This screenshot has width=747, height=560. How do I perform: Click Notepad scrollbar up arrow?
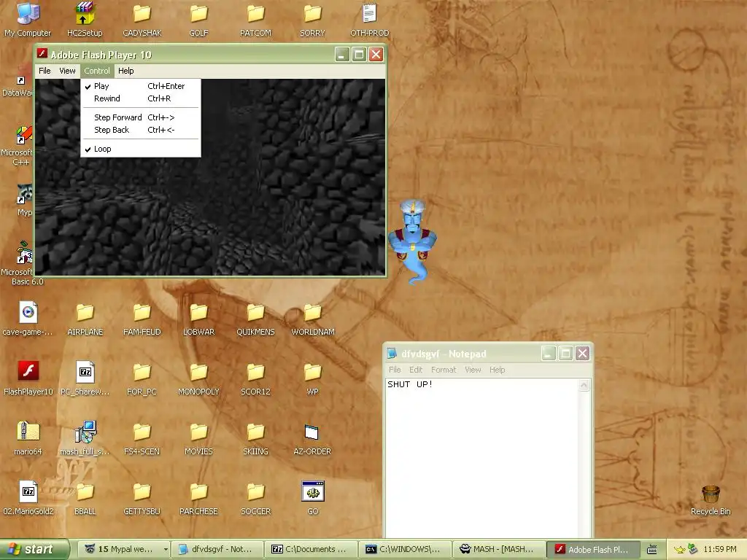click(x=584, y=385)
